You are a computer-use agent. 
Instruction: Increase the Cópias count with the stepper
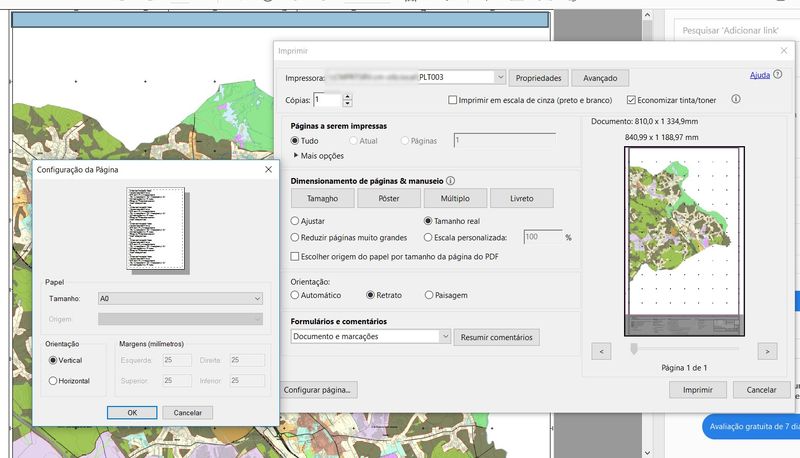coord(347,96)
